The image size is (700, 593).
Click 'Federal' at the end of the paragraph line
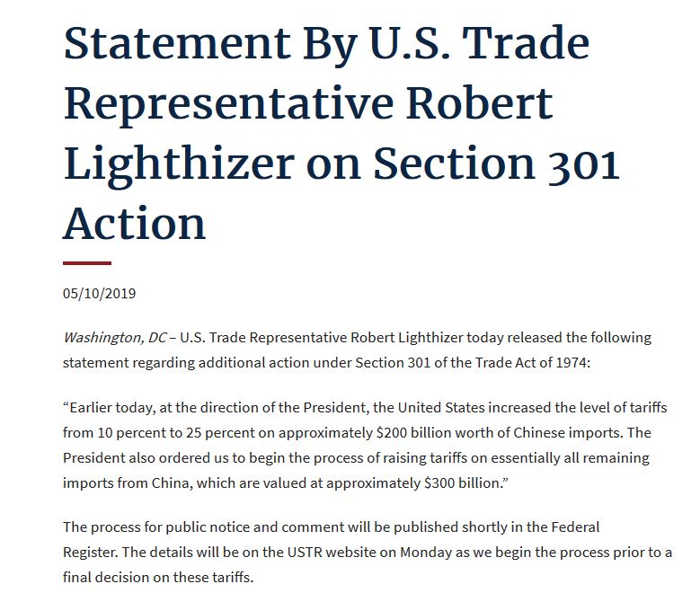[x=576, y=527]
